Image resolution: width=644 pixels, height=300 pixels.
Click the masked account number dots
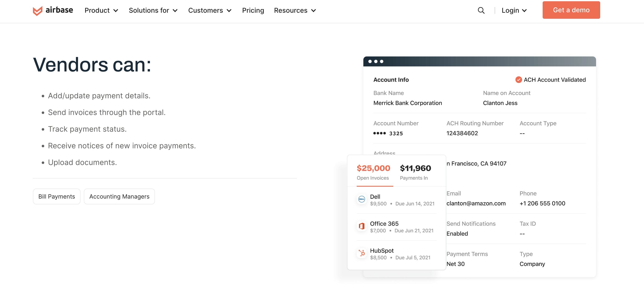[x=380, y=133]
